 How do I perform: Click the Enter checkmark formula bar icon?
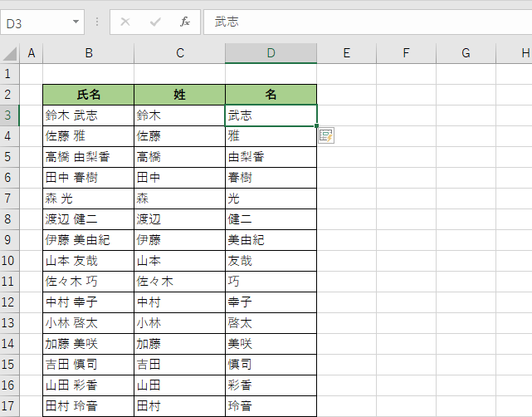coord(155,22)
